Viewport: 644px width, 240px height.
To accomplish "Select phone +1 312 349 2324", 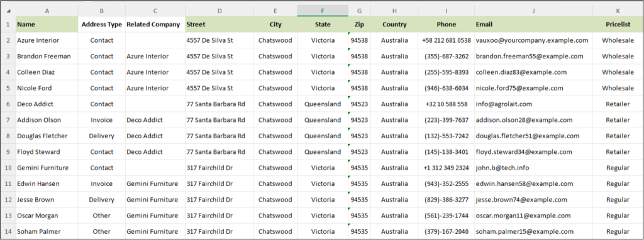I will click(447, 168).
